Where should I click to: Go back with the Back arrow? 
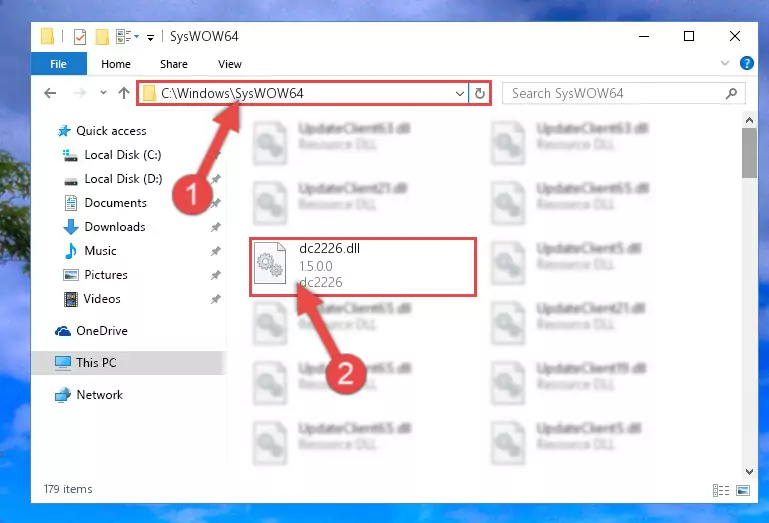[50, 93]
